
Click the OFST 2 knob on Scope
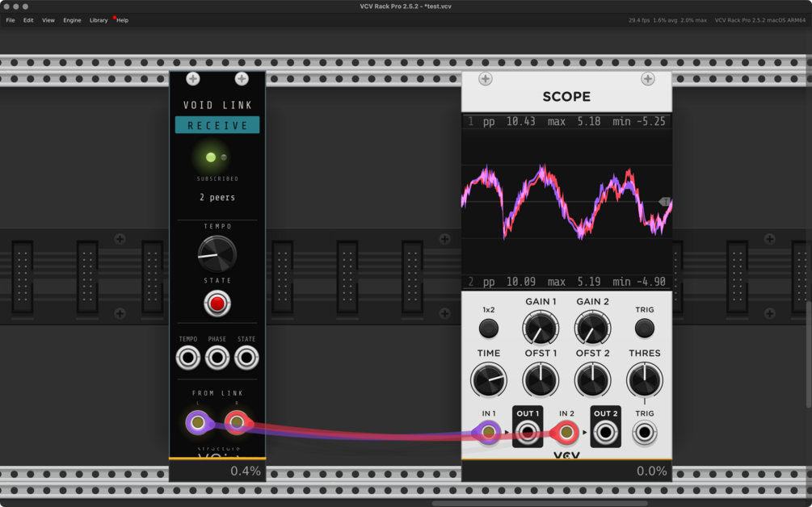(x=592, y=379)
